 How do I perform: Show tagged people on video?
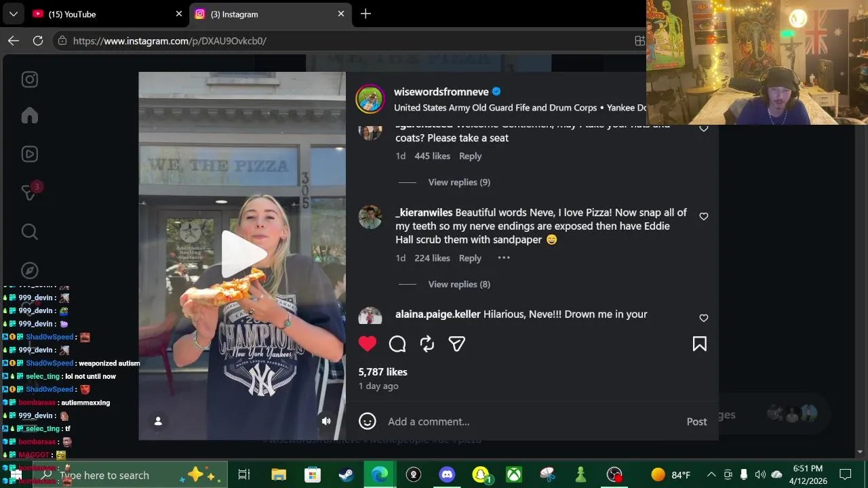point(158,421)
